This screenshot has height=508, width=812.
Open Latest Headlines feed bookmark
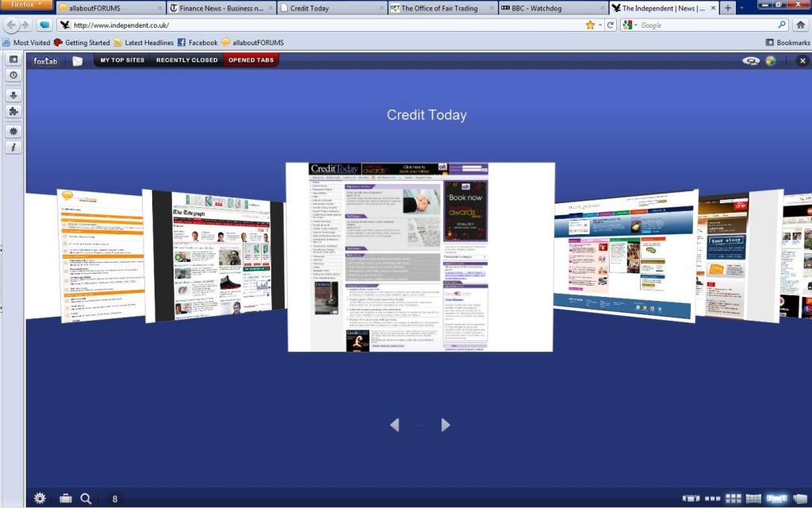[x=144, y=43]
